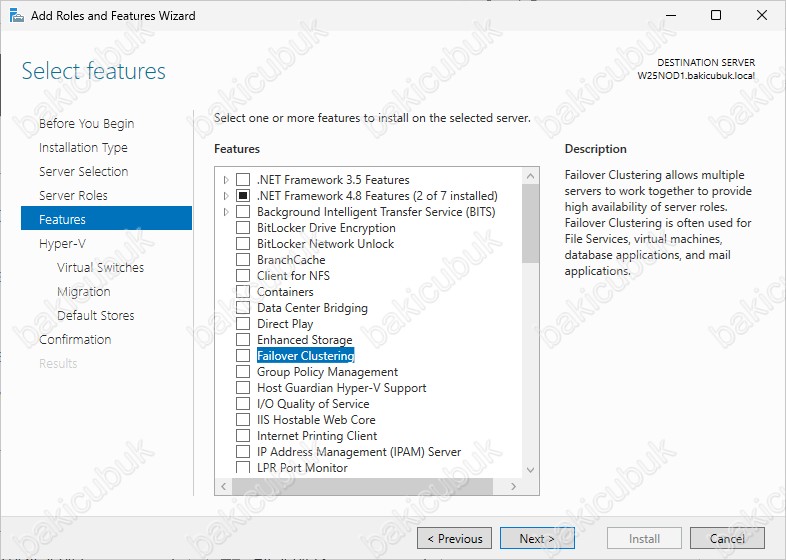Check the Client for NFS checkbox

[243, 276]
